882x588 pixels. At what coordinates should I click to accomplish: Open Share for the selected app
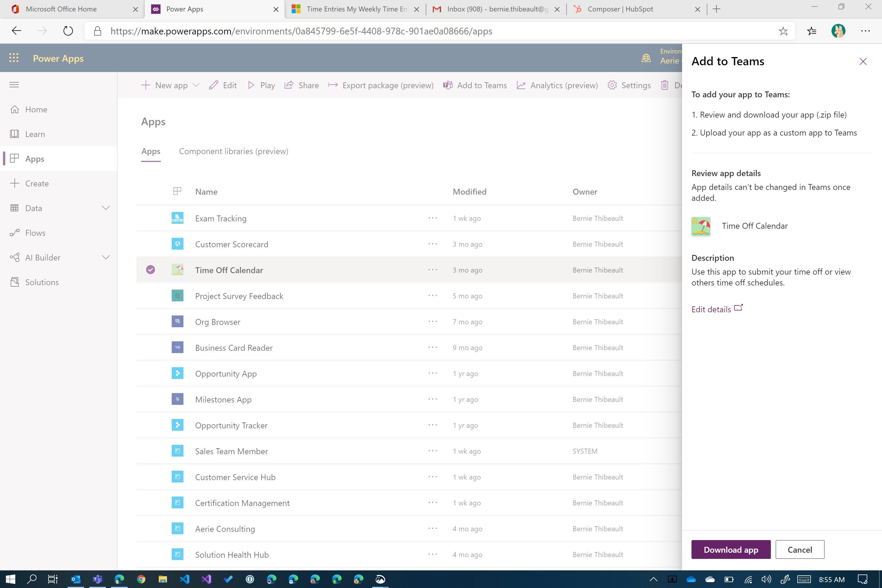point(302,85)
